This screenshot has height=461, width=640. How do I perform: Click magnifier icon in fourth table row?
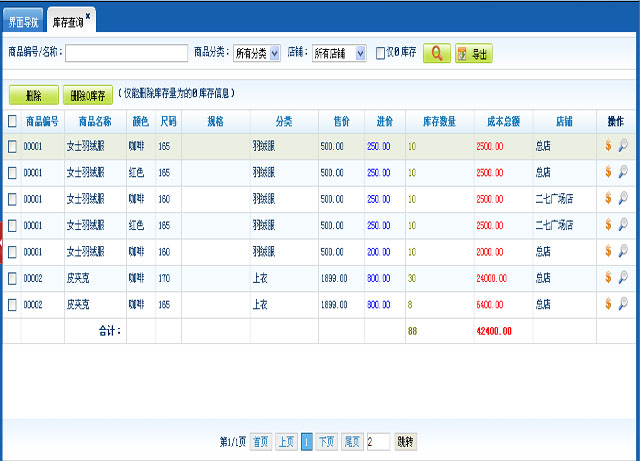coord(622,225)
